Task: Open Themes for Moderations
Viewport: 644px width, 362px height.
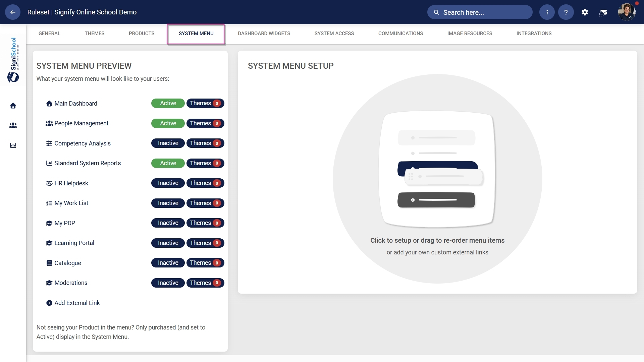Action: (205, 283)
